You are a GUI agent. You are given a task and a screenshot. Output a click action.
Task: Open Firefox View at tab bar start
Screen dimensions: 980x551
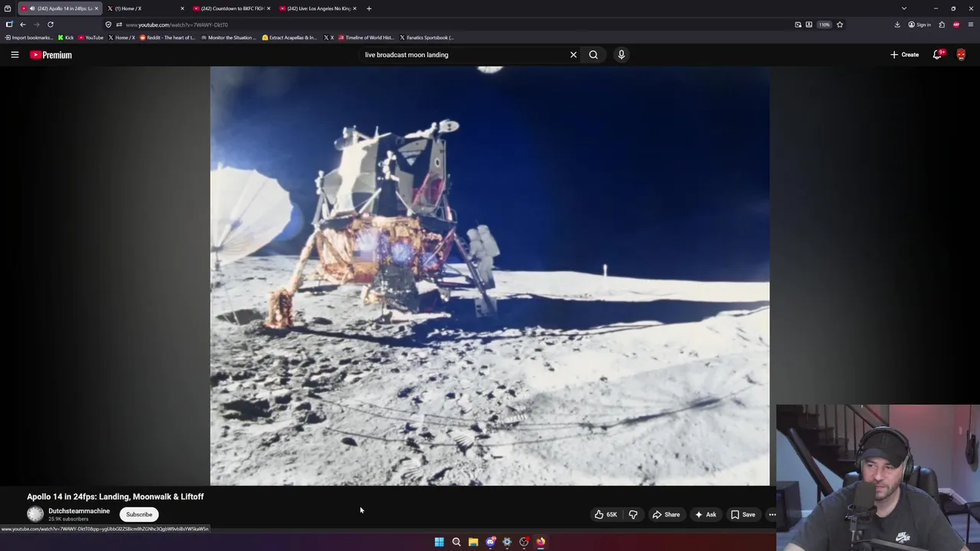click(x=8, y=8)
